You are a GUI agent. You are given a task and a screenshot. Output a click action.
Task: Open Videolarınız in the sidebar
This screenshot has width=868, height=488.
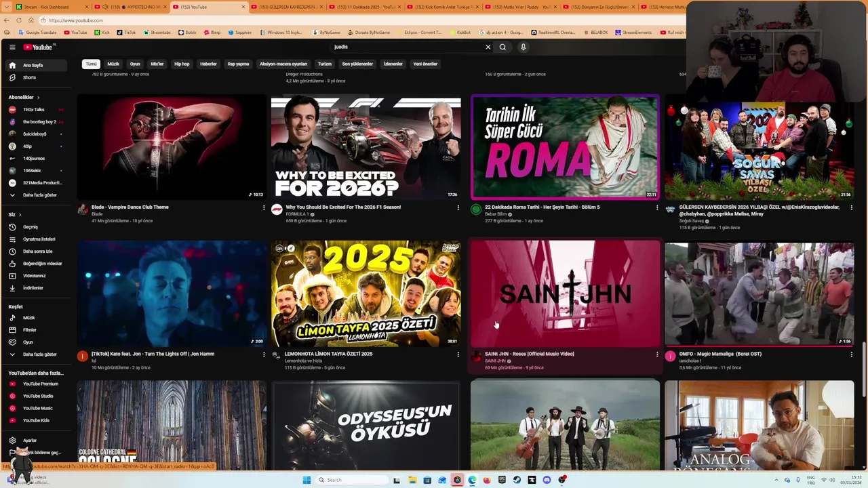(x=36, y=276)
